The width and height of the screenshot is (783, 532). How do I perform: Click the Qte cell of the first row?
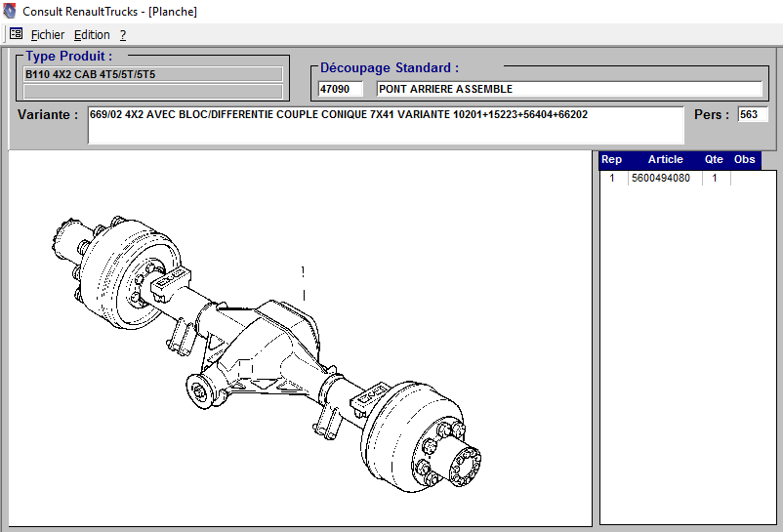[714, 179]
